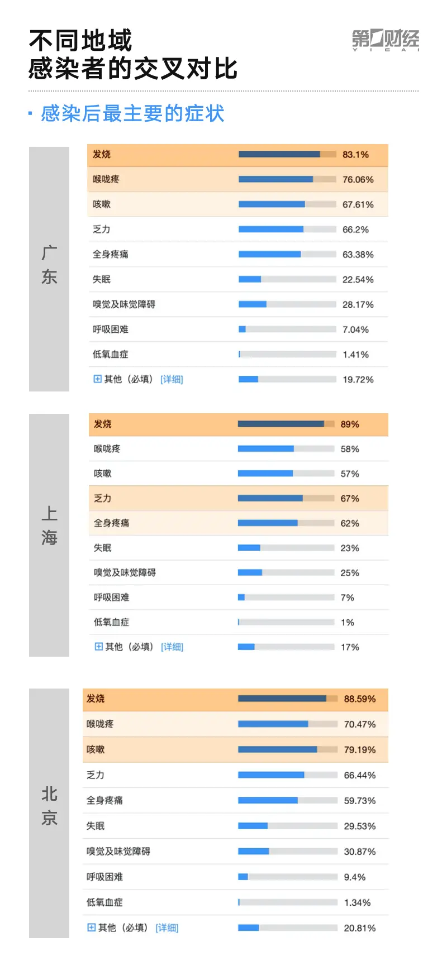This screenshot has width=447, height=980.
Task: Select the 北京 region label
Action: pos(49,806)
